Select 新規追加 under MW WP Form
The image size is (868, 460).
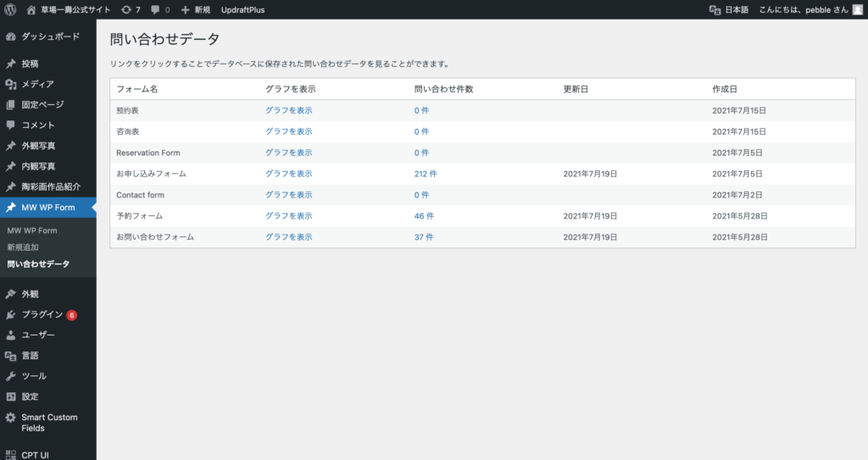23,247
